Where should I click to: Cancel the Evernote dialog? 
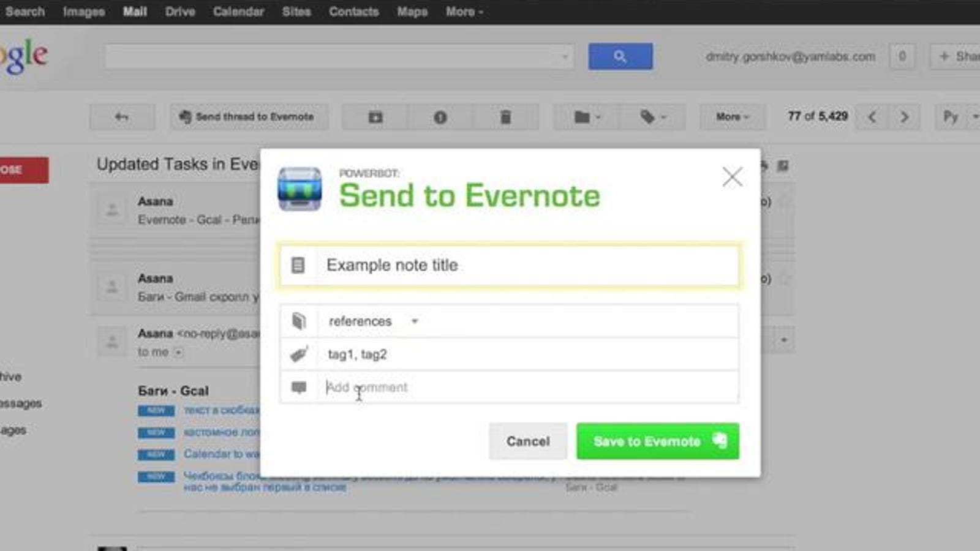coord(528,441)
